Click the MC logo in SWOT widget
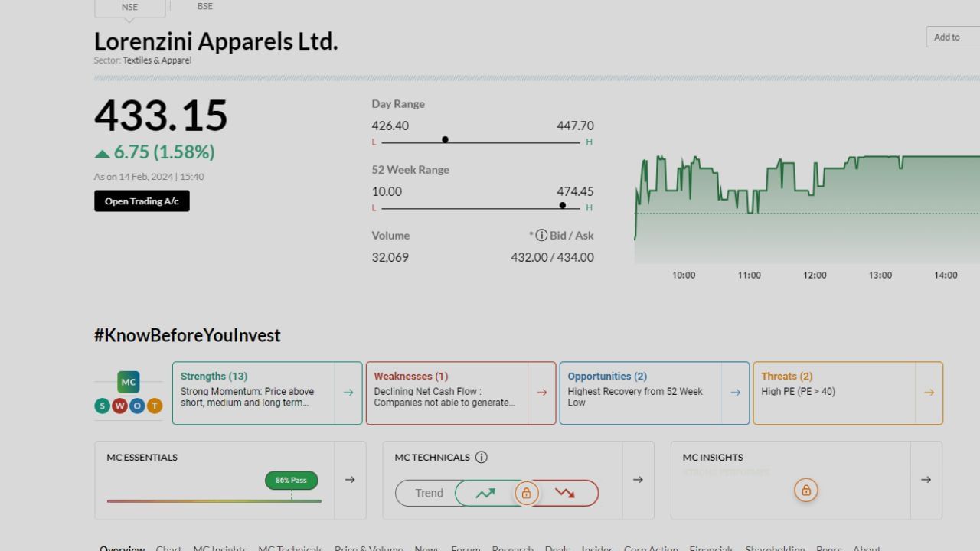The height and width of the screenshot is (551, 980). (x=129, y=382)
